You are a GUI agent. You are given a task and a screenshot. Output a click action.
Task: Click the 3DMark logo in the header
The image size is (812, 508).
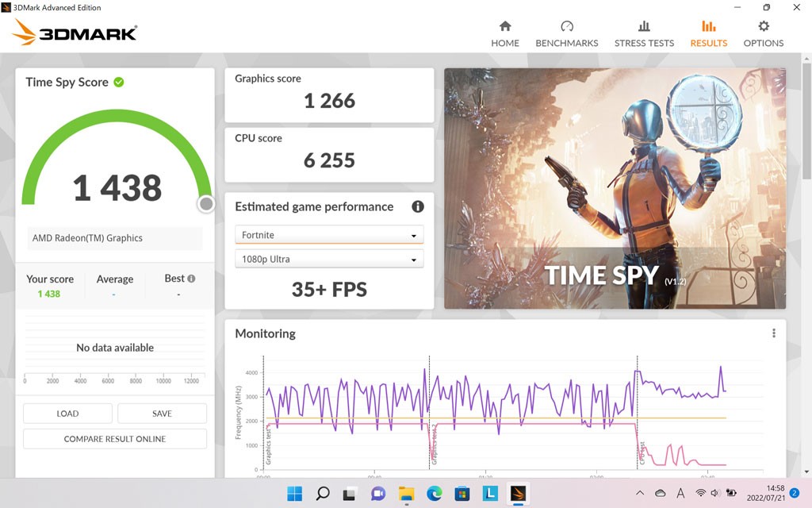75,33
